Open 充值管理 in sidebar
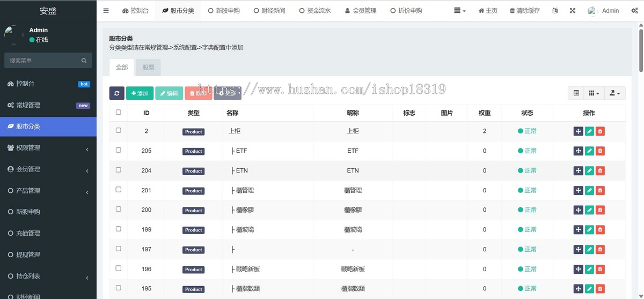This screenshot has width=644, height=299. coord(48,234)
